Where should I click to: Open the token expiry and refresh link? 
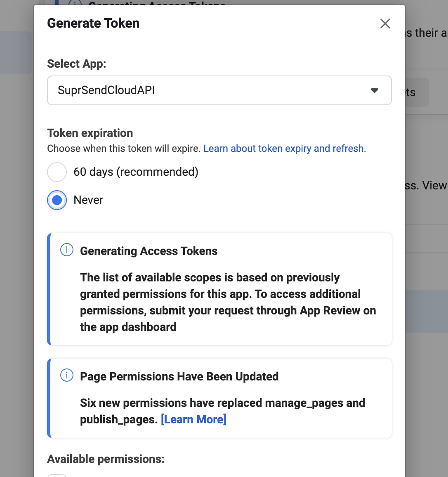pos(284,149)
